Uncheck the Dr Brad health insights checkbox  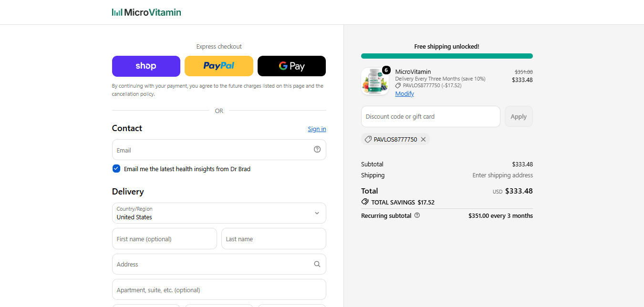click(116, 168)
